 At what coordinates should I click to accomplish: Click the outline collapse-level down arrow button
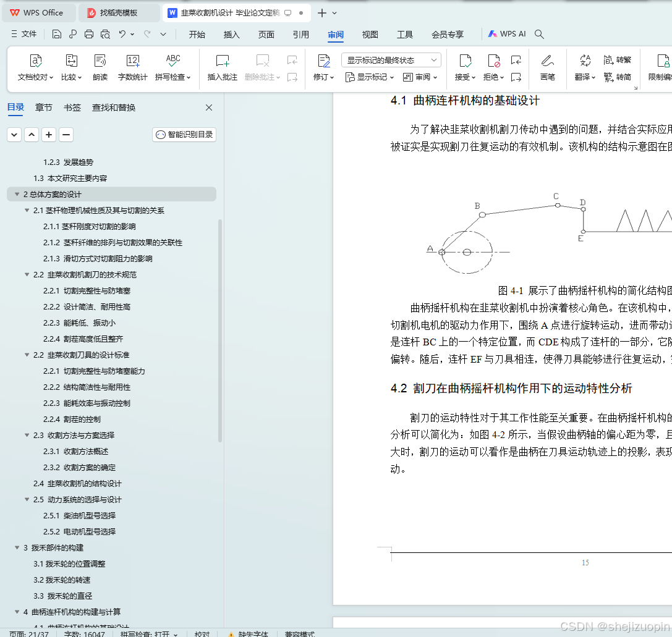click(x=14, y=135)
